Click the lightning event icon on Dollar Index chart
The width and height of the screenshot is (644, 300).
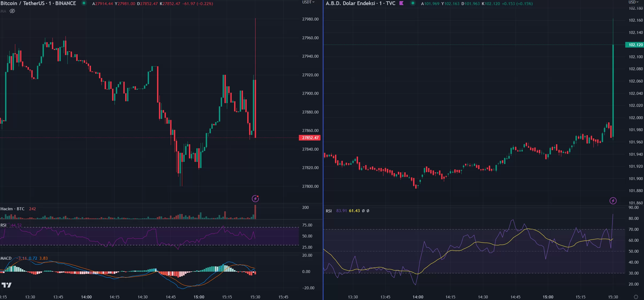[x=613, y=201]
